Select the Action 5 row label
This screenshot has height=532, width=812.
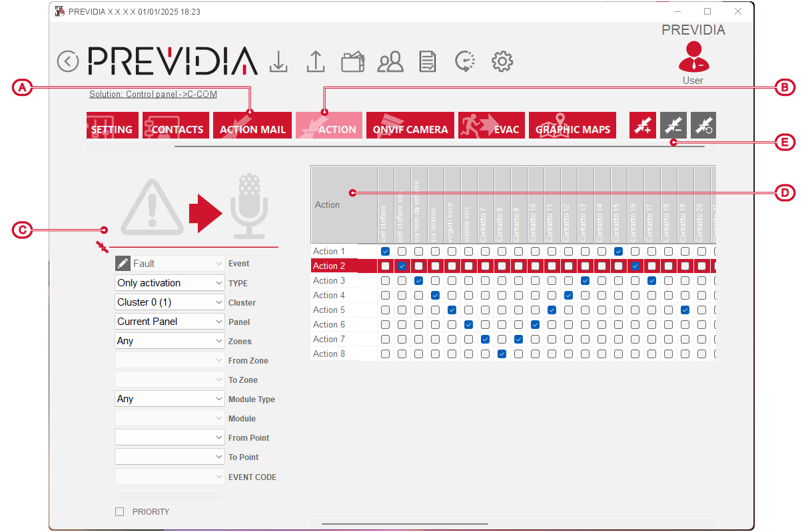tap(330, 310)
